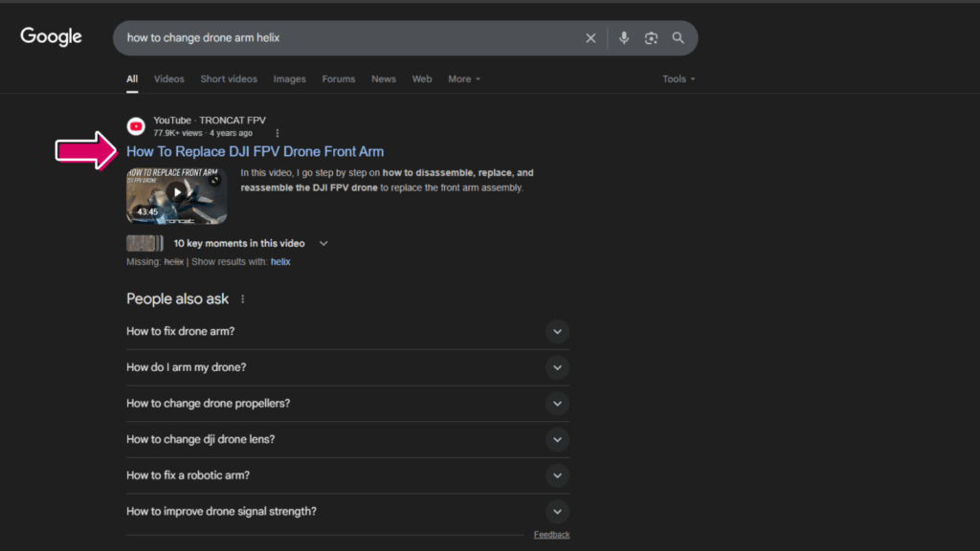Screen dimensions: 980x551
Task: Start voice search with microphone icon
Action: pyautogui.click(x=624, y=38)
